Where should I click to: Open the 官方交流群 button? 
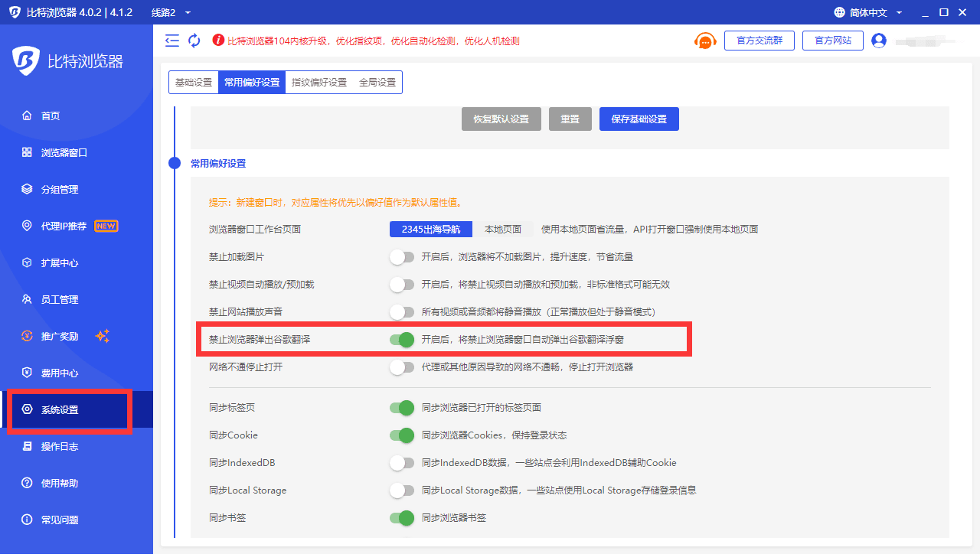[759, 41]
